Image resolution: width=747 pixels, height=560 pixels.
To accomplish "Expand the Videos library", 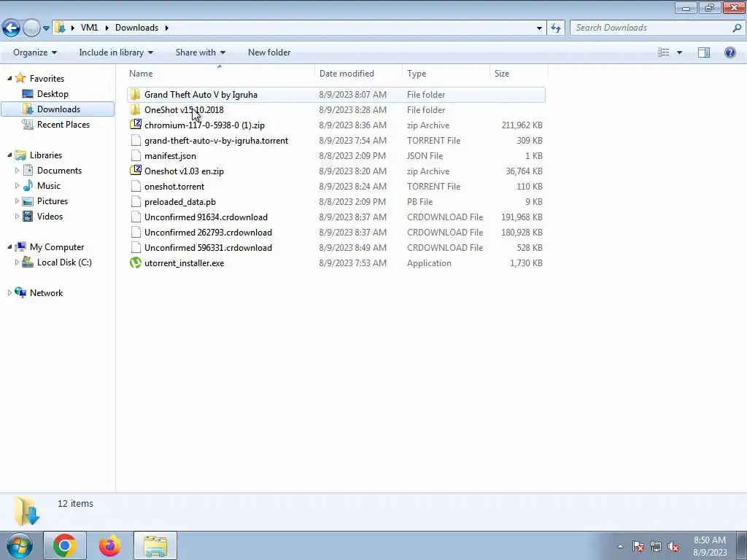I will point(18,216).
